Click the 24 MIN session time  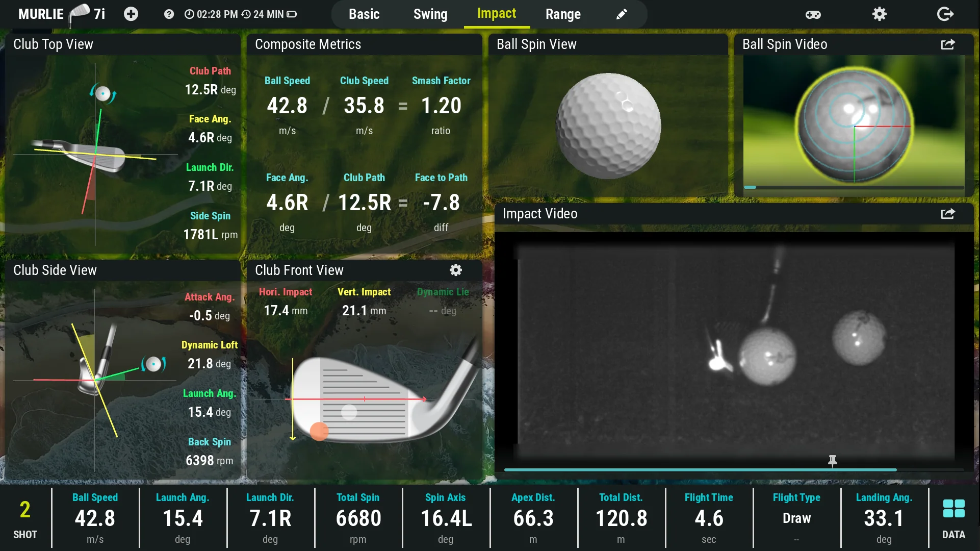click(268, 14)
